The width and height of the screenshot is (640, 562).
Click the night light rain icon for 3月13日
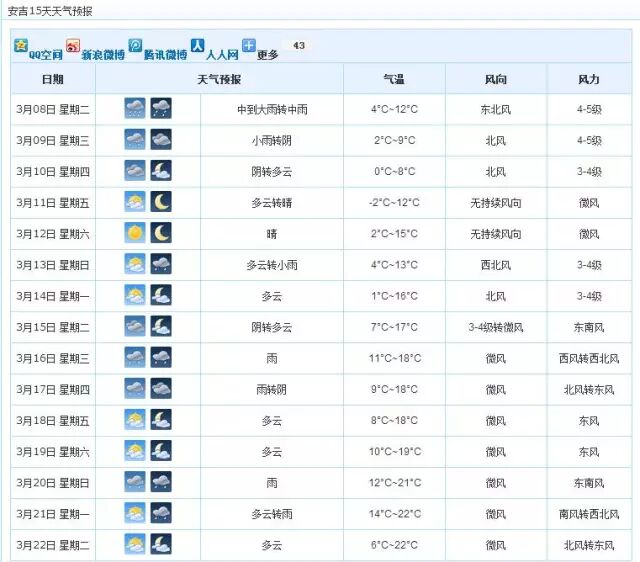pyautogui.click(x=161, y=264)
